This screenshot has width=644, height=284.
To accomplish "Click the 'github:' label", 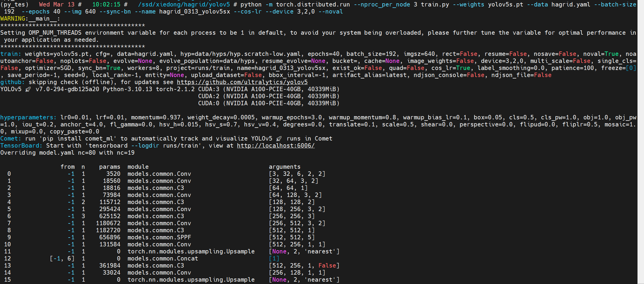I will coord(12,82).
